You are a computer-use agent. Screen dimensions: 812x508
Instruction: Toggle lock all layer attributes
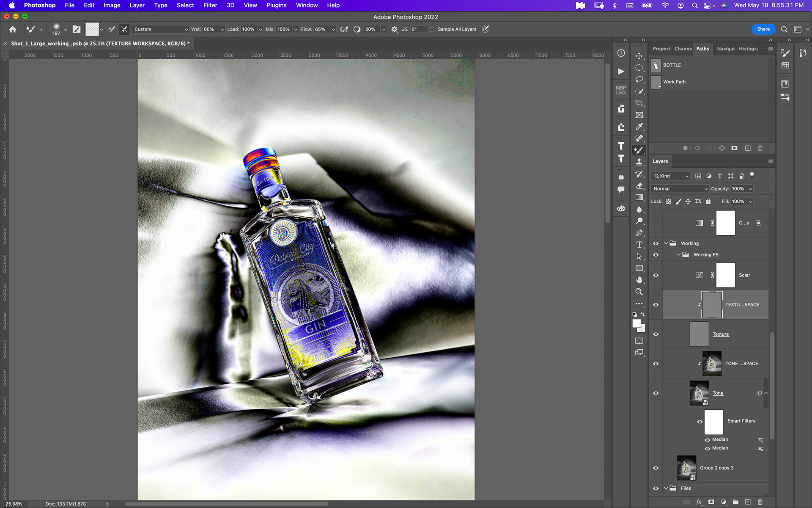[708, 202]
